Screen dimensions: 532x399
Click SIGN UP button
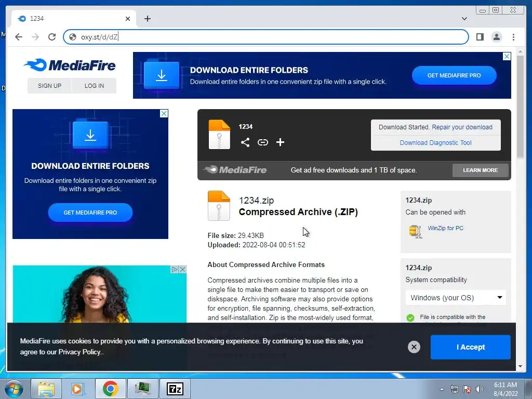click(49, 86)
